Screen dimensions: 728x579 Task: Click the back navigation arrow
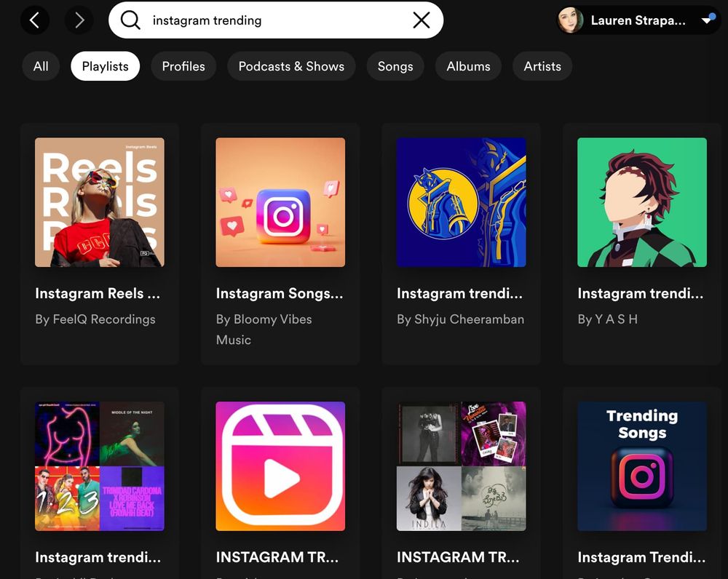pyautogui.click(x=35, y=20)
